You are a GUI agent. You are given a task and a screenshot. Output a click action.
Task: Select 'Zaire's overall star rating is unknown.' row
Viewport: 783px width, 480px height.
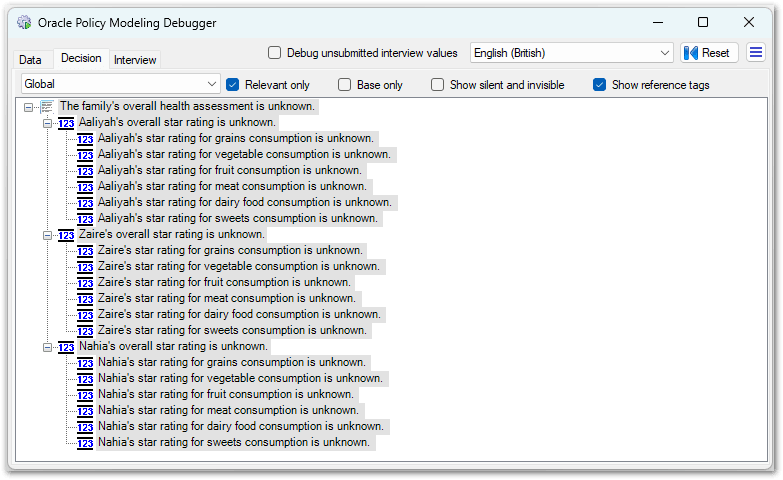172,234
